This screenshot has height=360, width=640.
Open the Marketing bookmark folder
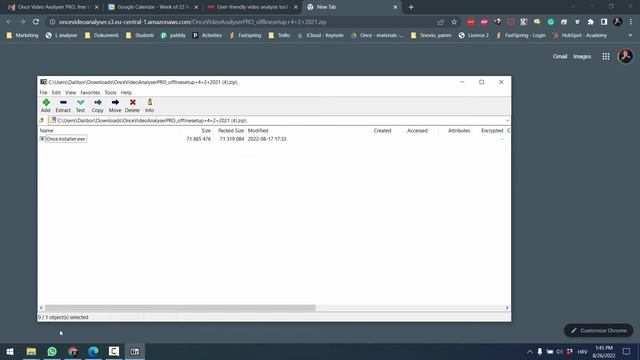[x=22, y=36]
